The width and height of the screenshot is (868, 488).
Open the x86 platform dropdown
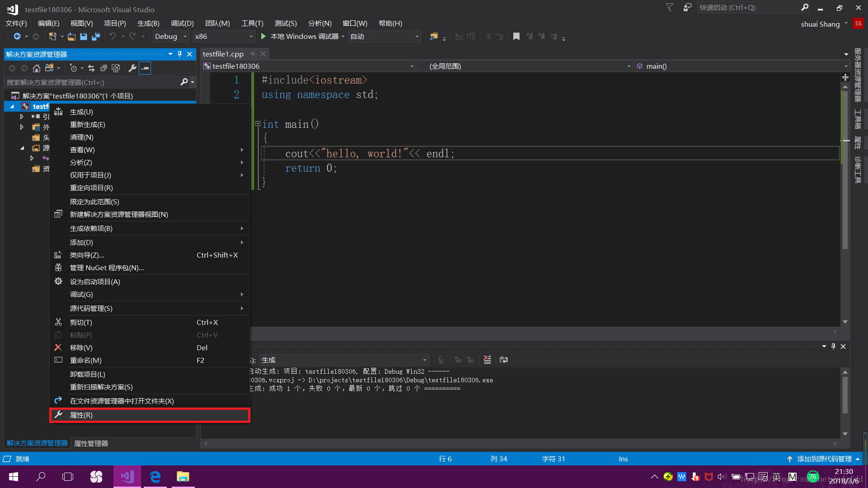click(x=251, y=37)
